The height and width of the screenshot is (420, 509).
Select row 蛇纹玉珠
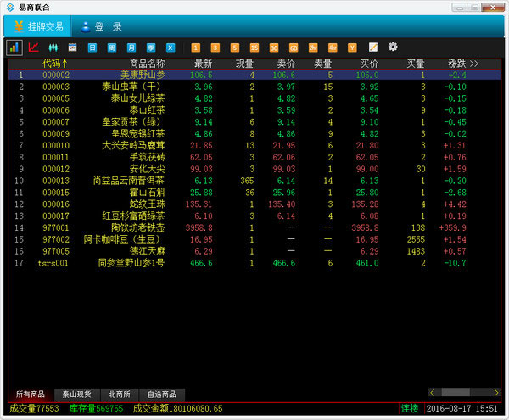point(255,204)
